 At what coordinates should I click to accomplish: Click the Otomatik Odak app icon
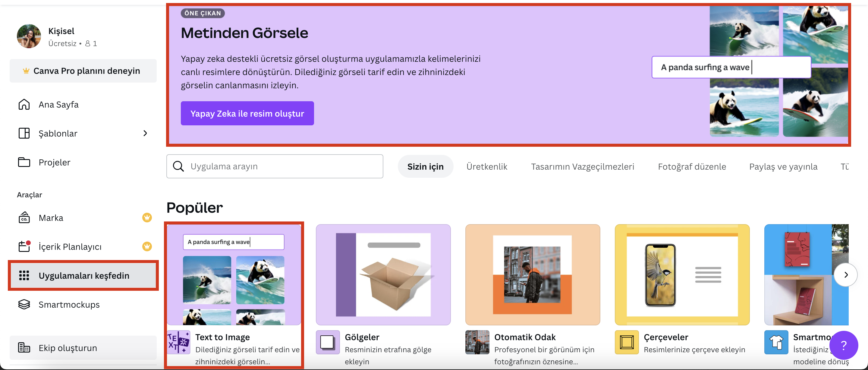477,342
